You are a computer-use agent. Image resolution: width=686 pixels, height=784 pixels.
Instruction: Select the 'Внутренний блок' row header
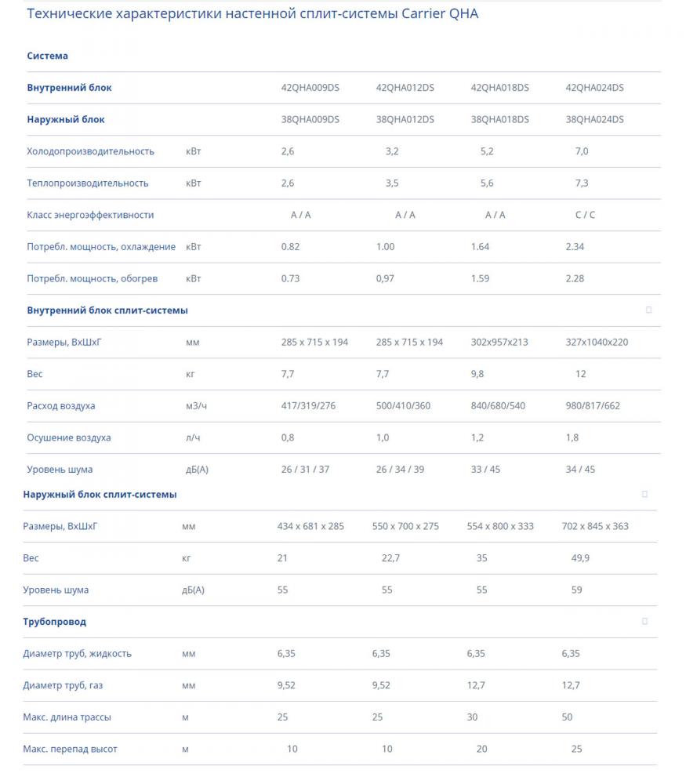69,88
